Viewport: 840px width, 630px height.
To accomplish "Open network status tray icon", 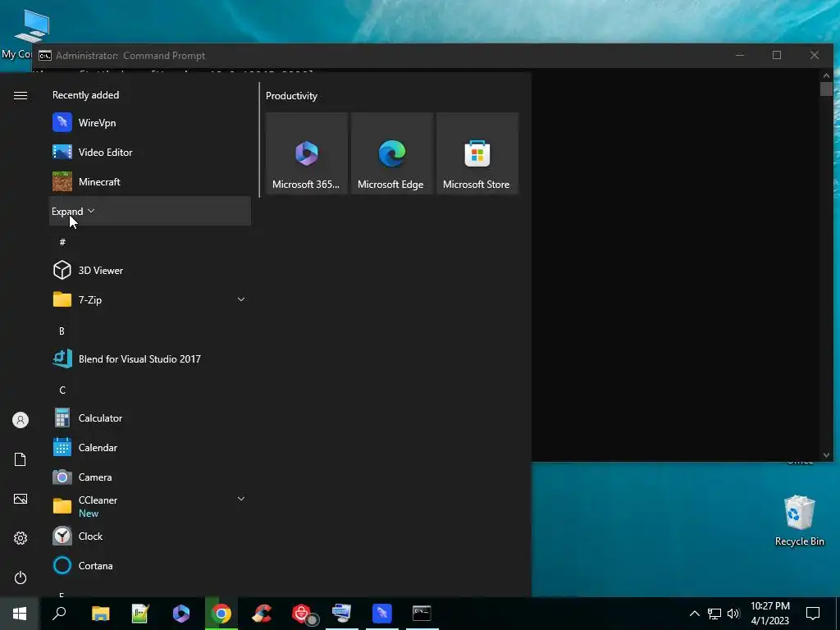I will click(x=714, y=614).
